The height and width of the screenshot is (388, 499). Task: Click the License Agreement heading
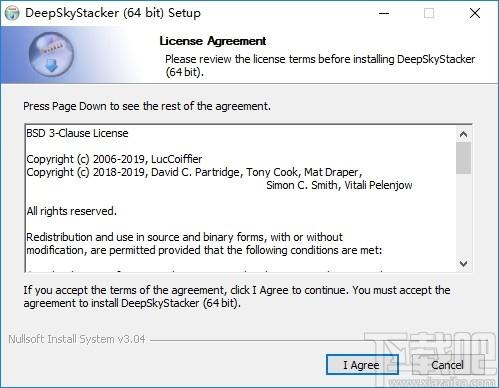point(213,41)
